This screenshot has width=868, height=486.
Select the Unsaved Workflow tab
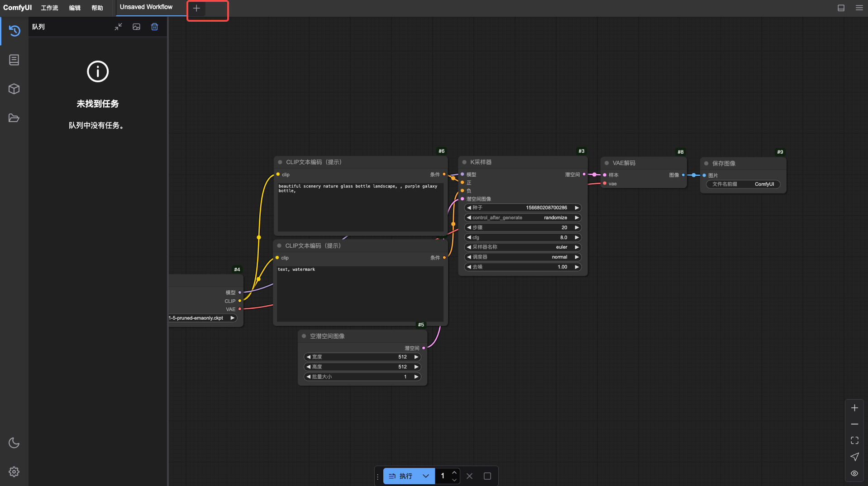pyautogui.click(x=146, y=7)
